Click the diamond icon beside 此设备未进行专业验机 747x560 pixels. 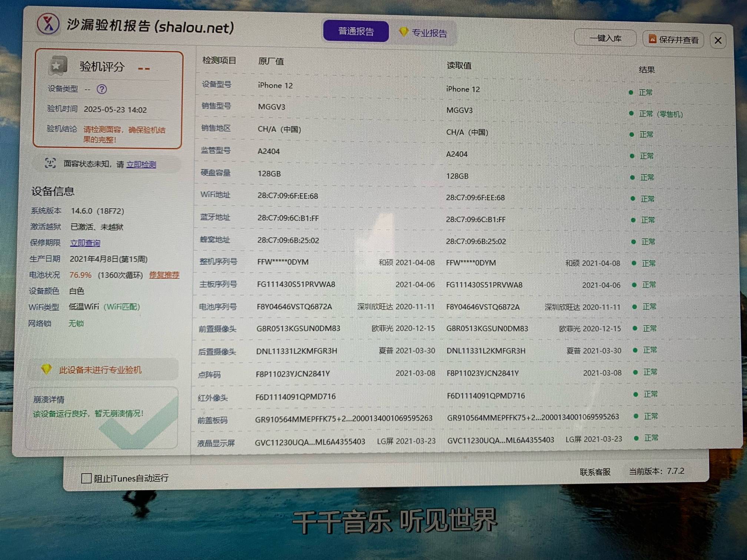(x=47, y=369)
